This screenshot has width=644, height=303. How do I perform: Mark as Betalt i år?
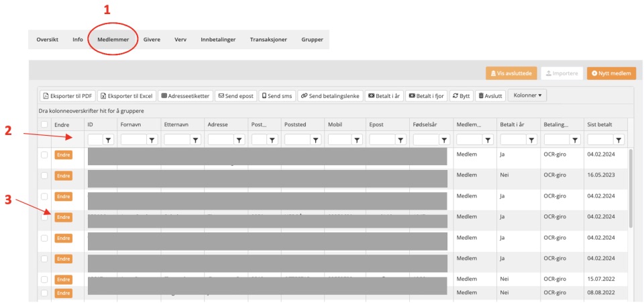point(384,96)
